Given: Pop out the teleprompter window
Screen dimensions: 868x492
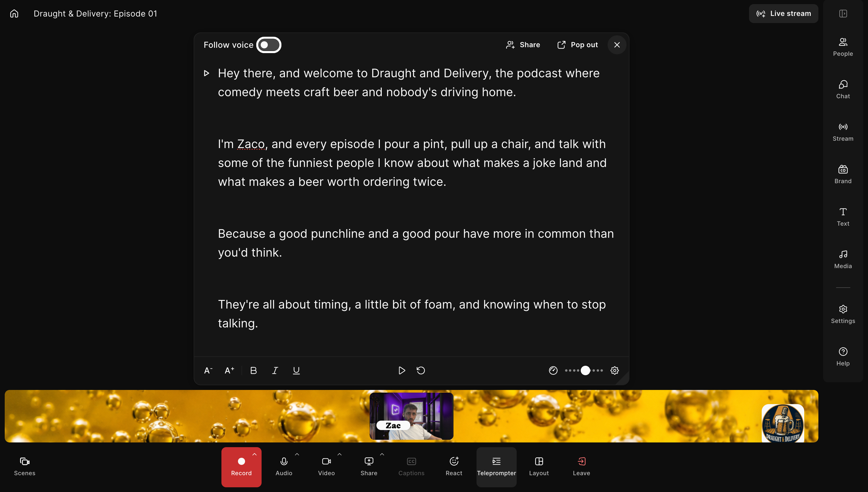Looking at the screenshot, I should tap(577, 45).
